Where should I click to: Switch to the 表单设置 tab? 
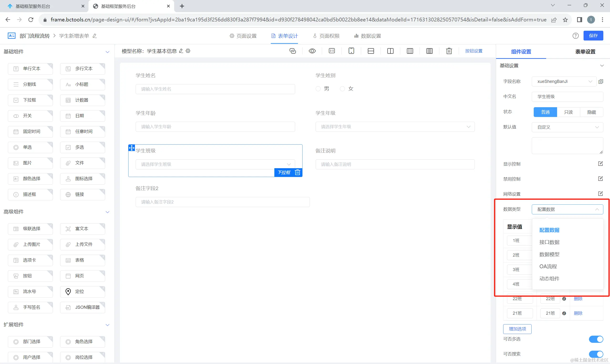[x=585, y=52]
